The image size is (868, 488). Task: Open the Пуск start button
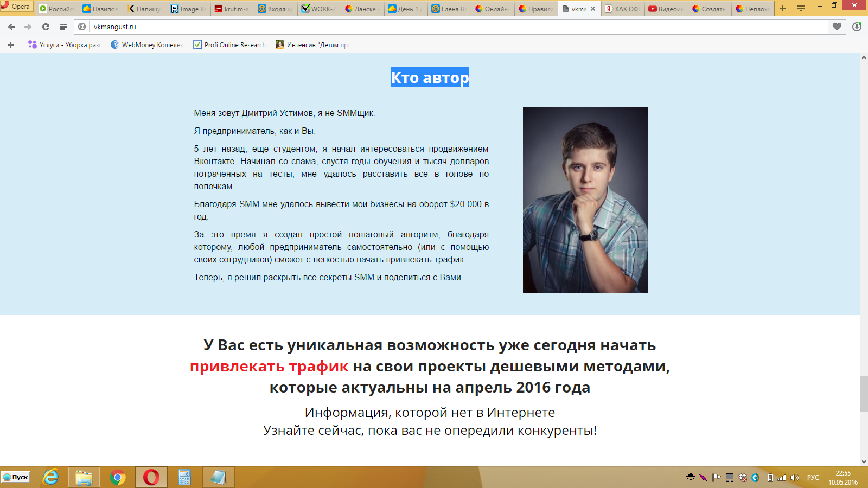click(x=16, y=477)
